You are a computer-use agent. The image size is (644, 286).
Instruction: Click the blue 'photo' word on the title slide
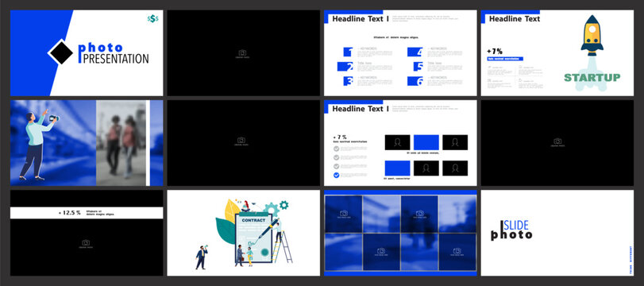[101, 47]
